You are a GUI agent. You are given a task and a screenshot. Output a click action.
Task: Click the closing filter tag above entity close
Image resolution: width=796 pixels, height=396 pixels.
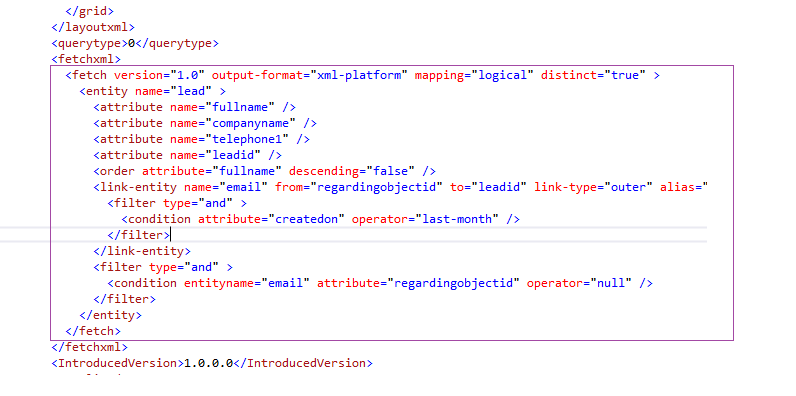[x=124, y=299]
